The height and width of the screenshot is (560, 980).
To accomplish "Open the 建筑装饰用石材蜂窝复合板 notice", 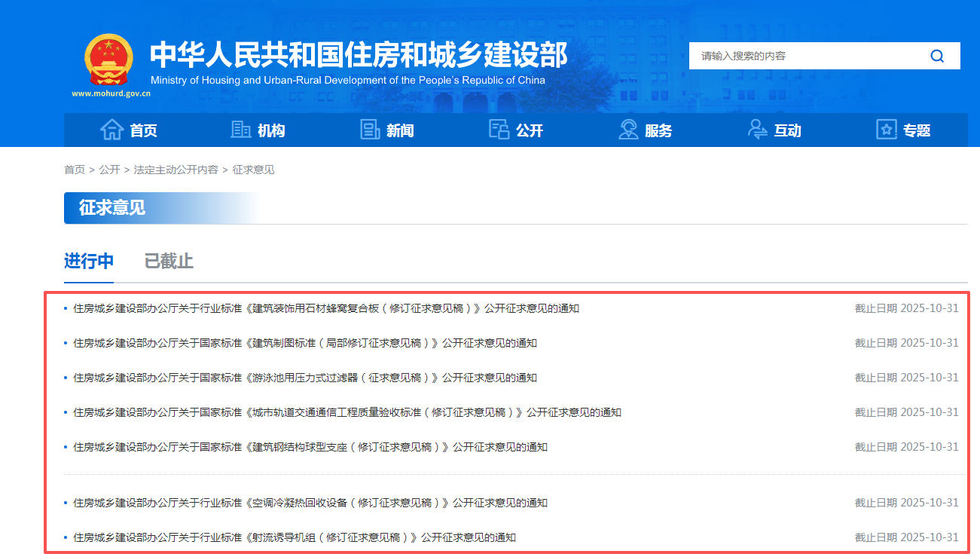I will click(325, 308).
